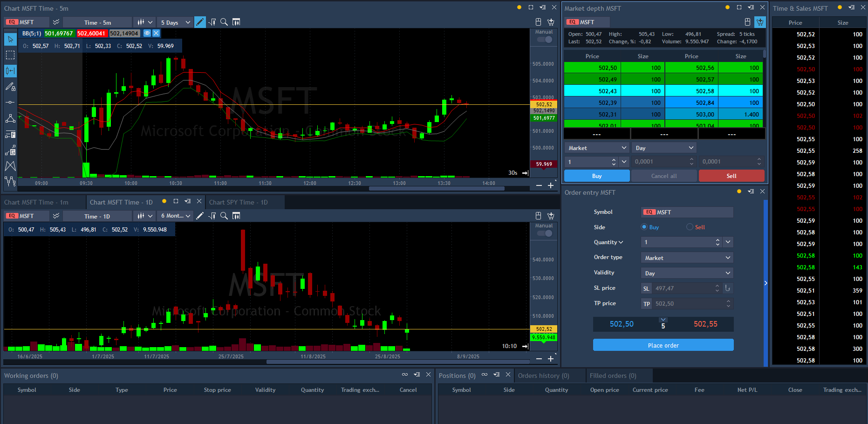Zoom in 5m chart with plus icon
This screenshot has height=424, width=868.
click(x=551, y=185)
